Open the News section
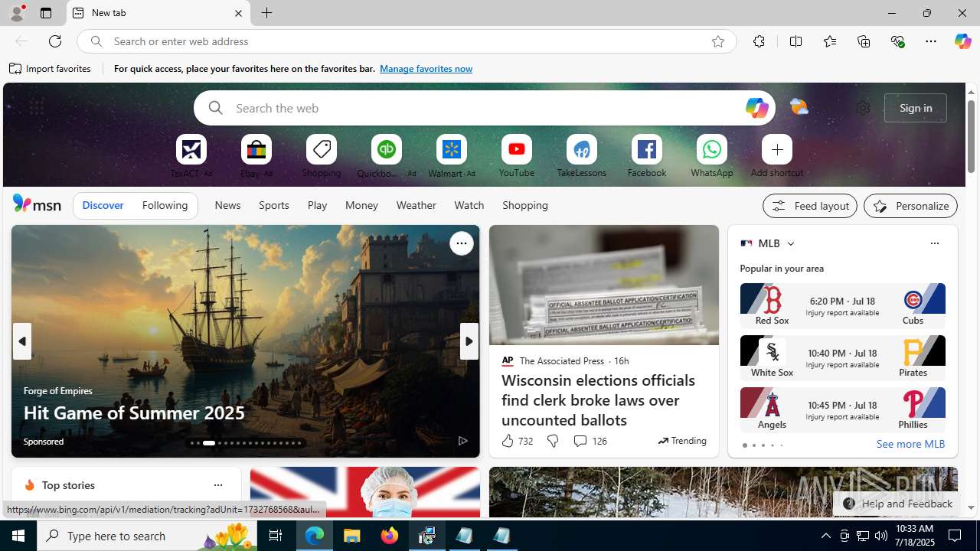This screenshot has width=980, height=551. (x=227, y=205)
